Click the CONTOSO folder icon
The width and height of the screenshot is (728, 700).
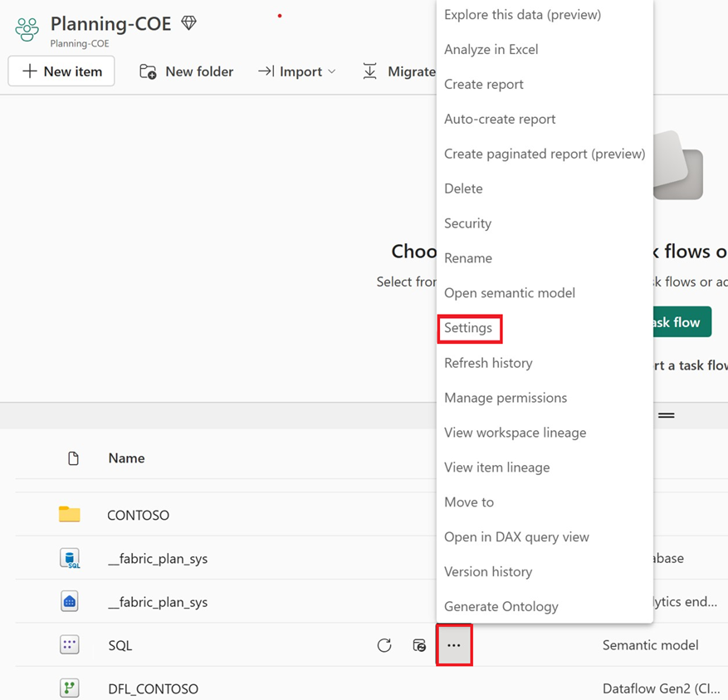(x=69, y=514)
